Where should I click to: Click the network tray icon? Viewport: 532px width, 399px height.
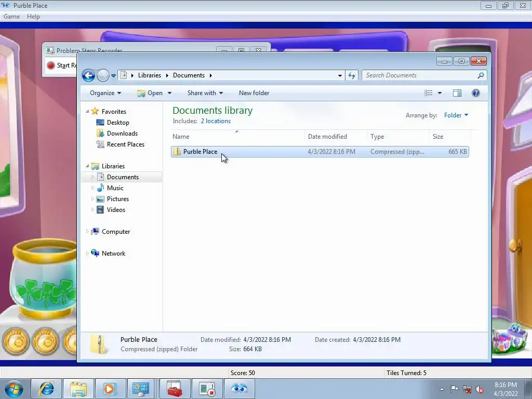[467, 390]
